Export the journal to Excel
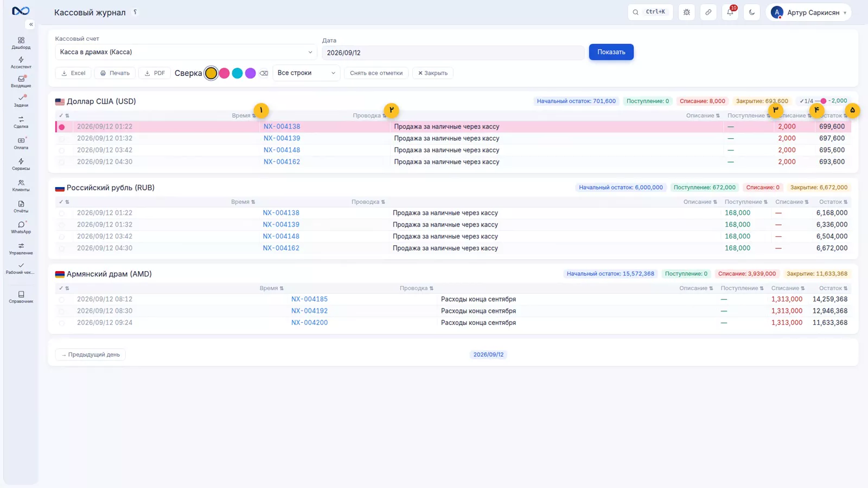868x488 pixels. pos(73,73)
